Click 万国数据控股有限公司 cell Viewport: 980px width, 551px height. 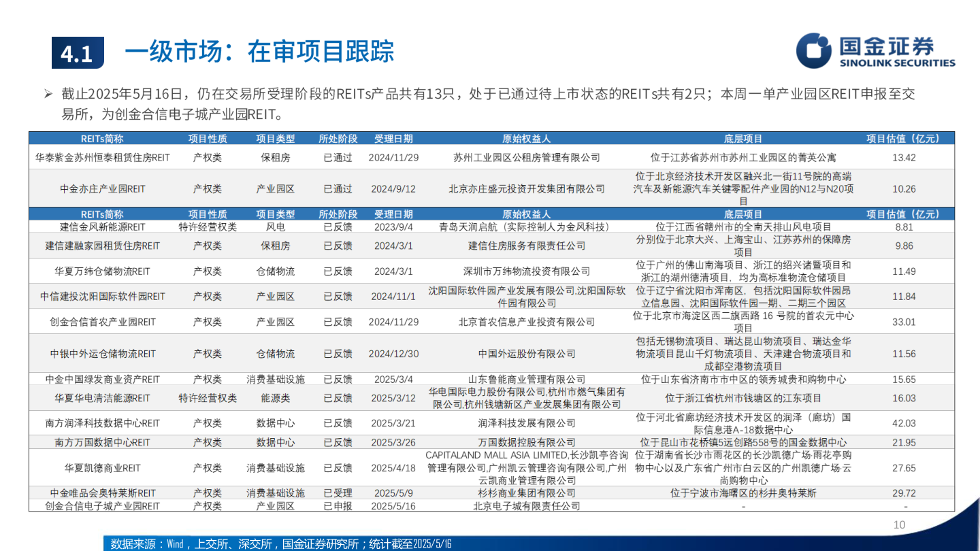(527, 443)
